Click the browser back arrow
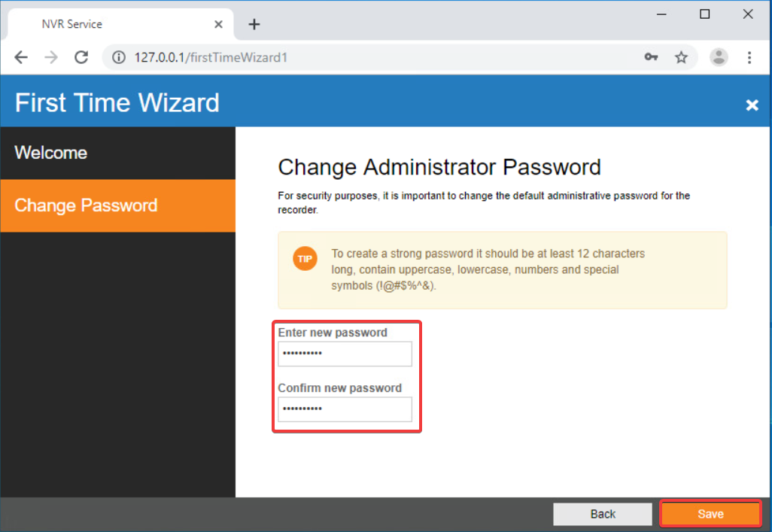 coord(21,58)
